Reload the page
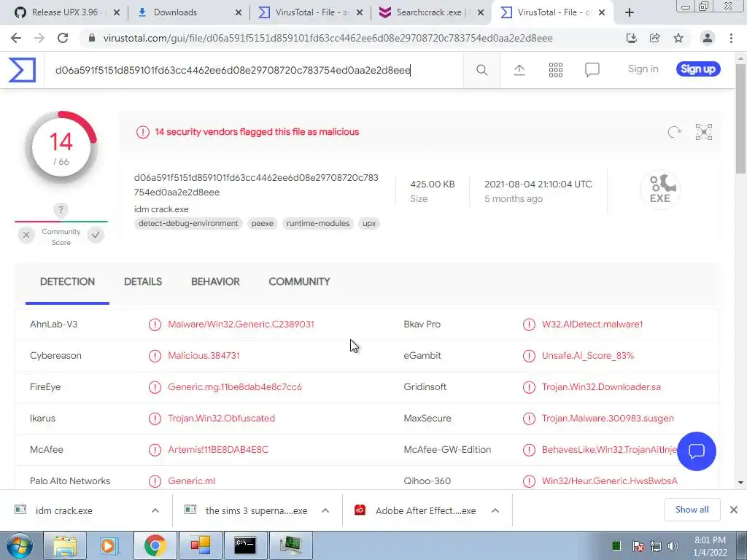The image size is (747, 560). pyautogui.click(x=63, y=38)
